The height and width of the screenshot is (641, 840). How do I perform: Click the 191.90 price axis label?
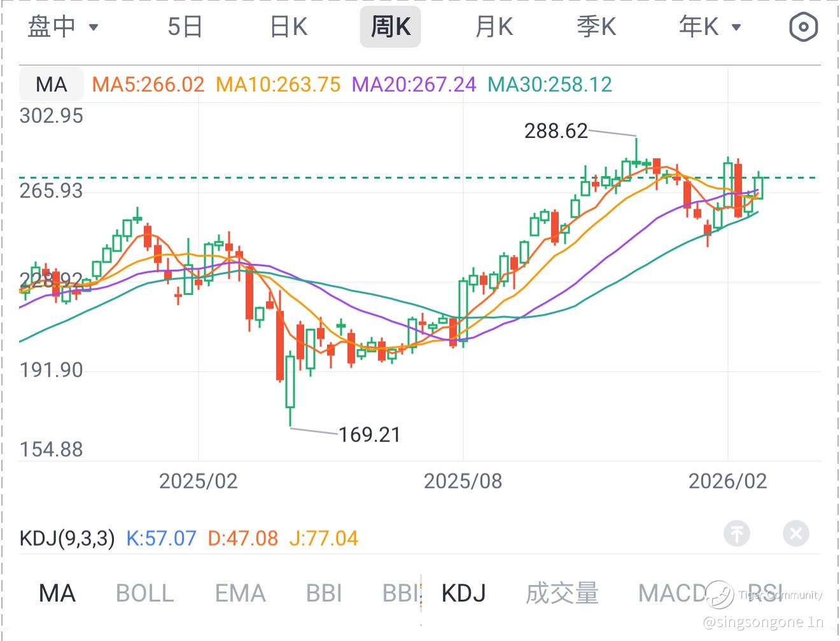pyautogui.click(x=52, y=370)
